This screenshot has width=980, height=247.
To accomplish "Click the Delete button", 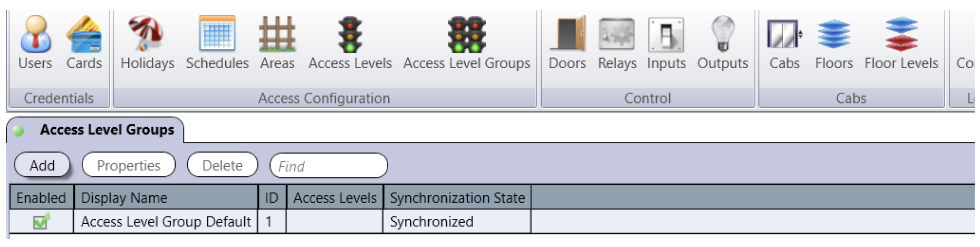I will [223, 165].
